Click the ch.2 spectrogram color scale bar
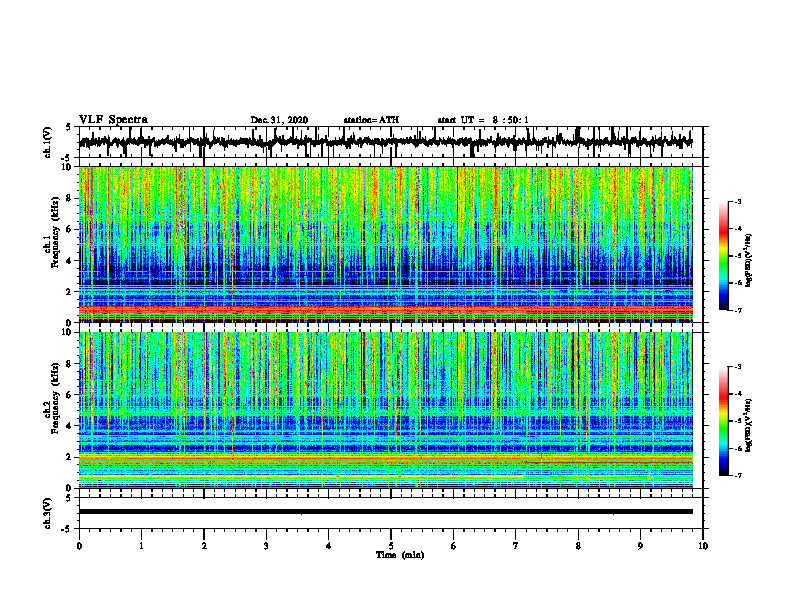The width and height of the screenshot is (792, 612). click(x=723, y=421)
